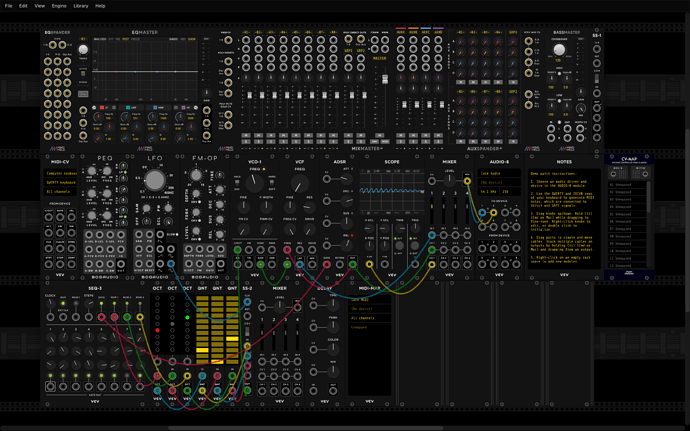Click the VCO-1 V/OCT input port
Image resolution: width=690 pixels, height=431 pixels.
click(x=238, y=250)
